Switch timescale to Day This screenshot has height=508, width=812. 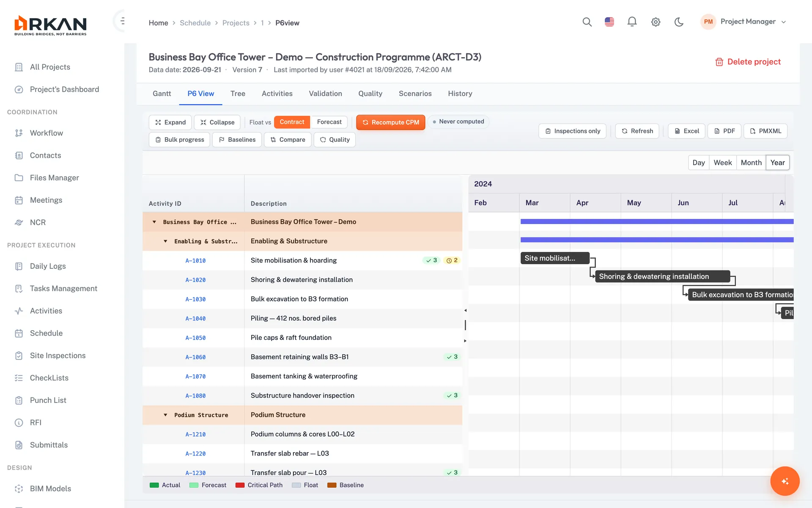tap(699, 163)
